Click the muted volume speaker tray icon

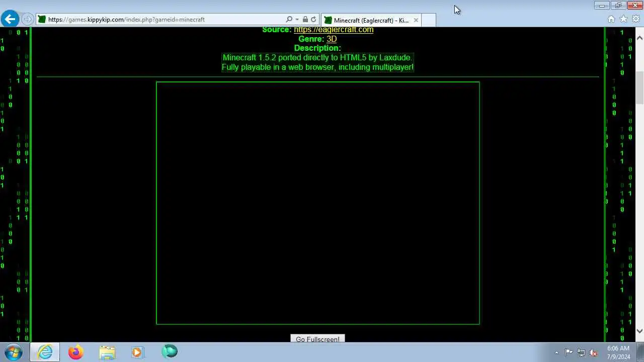tap(593, 352)
